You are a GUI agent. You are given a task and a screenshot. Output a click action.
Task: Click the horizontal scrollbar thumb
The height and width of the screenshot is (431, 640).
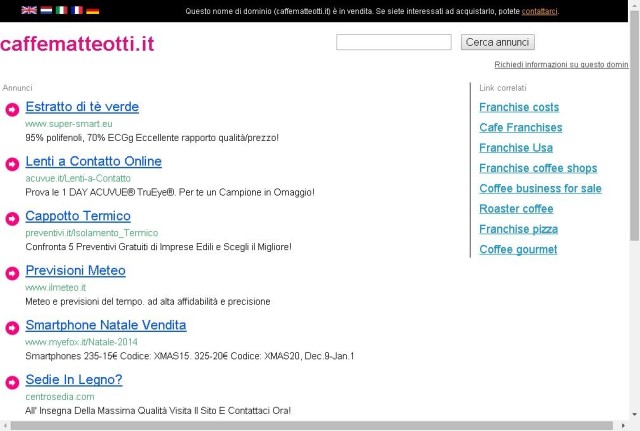(x=312, y=426)
